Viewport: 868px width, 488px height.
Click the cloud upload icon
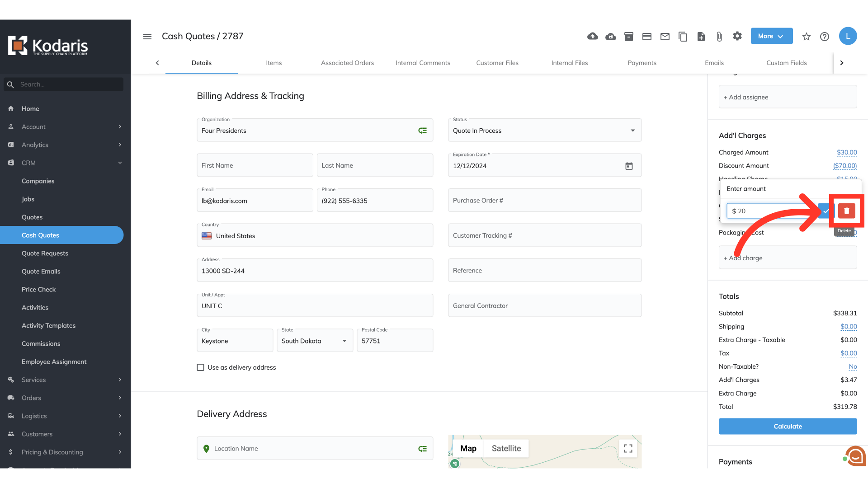pyautogui.click(x=592, y=36)
